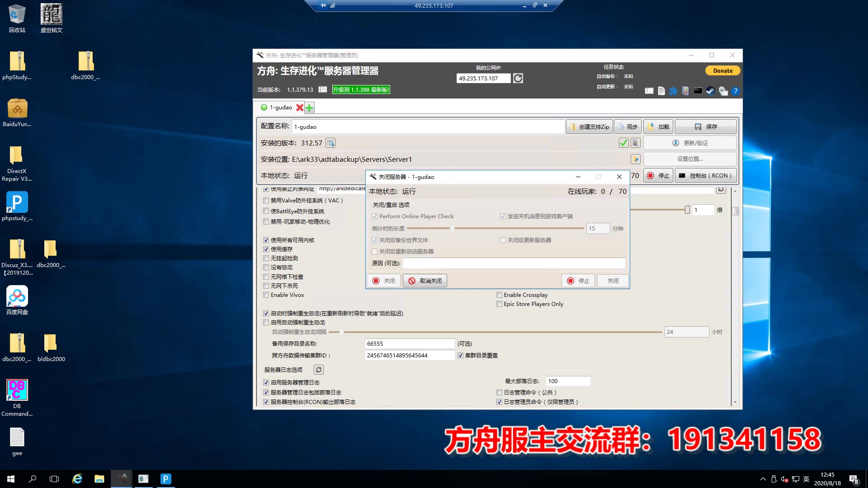The image size is (868, 488).
Task: Open the command console icon in header
Action: pos(698,91)
